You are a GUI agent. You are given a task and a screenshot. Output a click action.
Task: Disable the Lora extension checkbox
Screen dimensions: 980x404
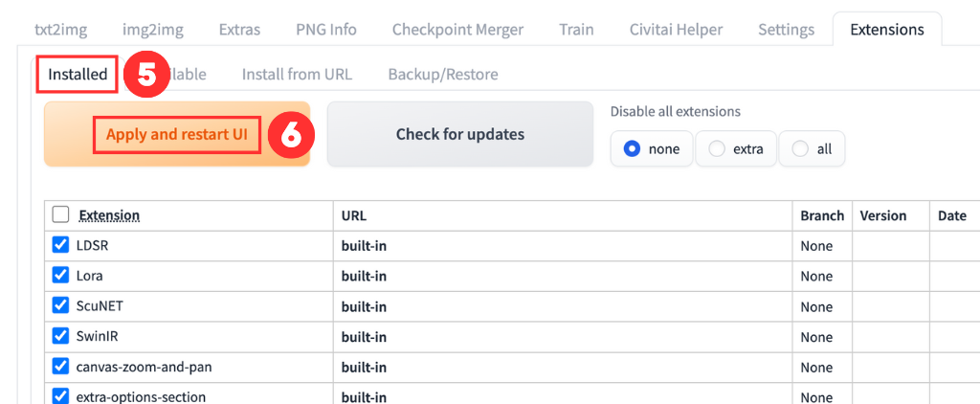60,276
